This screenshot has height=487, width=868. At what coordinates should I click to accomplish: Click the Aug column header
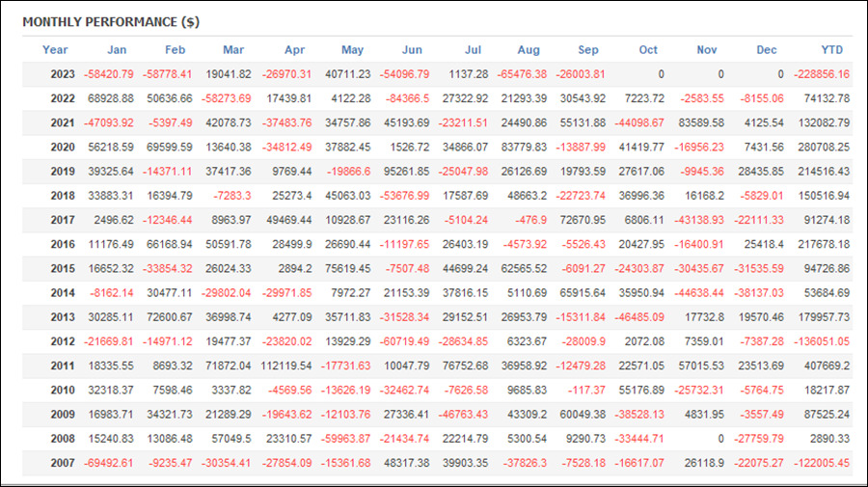click(529, 50)
